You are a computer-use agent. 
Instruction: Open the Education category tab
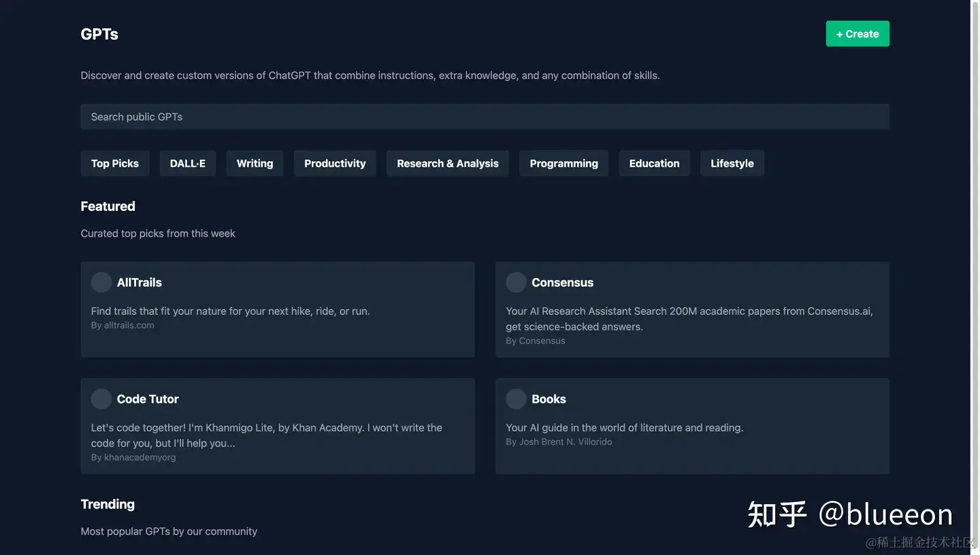pos(654,163)
